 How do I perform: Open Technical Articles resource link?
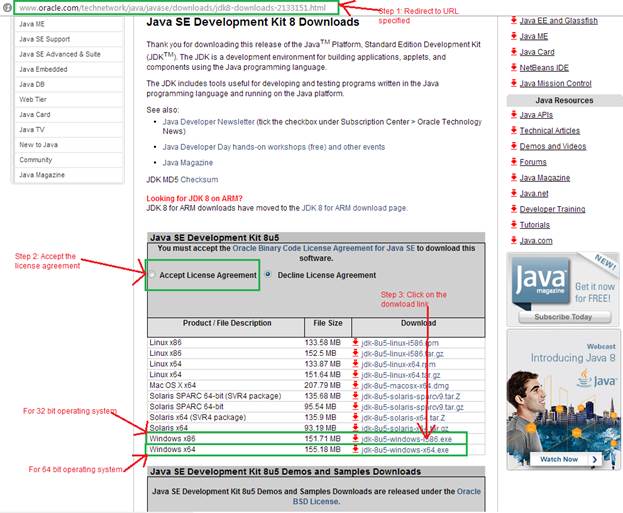(549, 131)
